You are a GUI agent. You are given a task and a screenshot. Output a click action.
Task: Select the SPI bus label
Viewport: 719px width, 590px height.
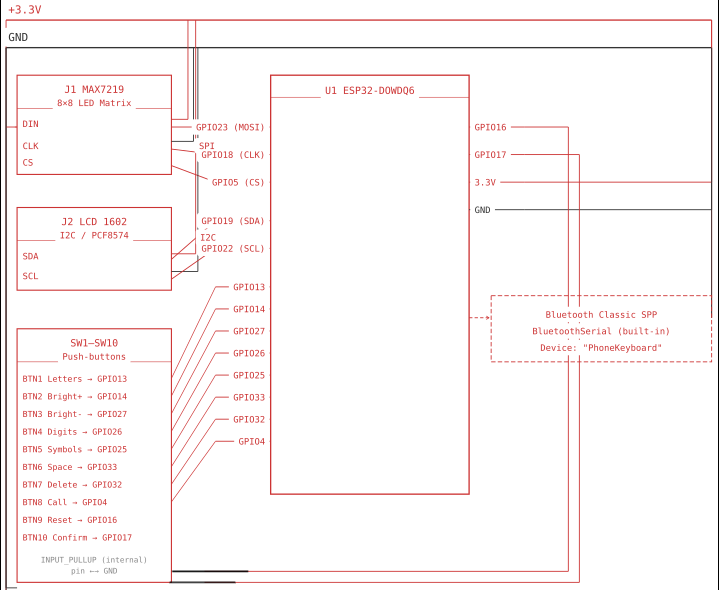[x=206, y=146]
